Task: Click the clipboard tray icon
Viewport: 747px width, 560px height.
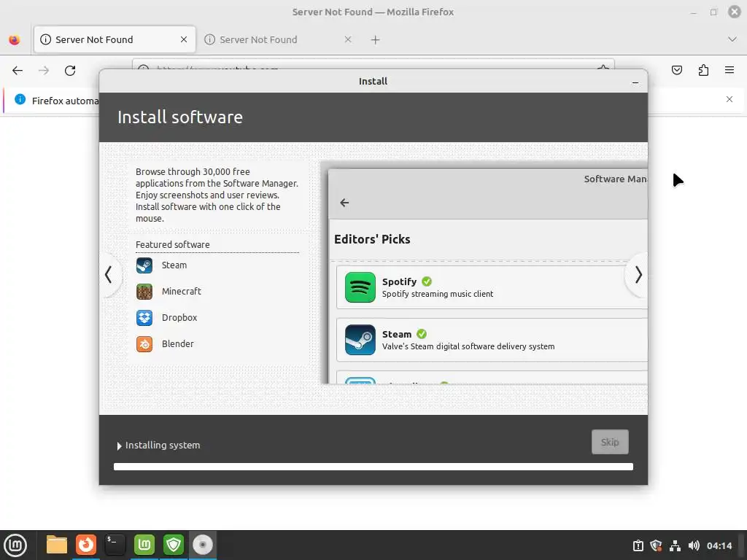Action: pyautogui.click(x=638, y=545)
